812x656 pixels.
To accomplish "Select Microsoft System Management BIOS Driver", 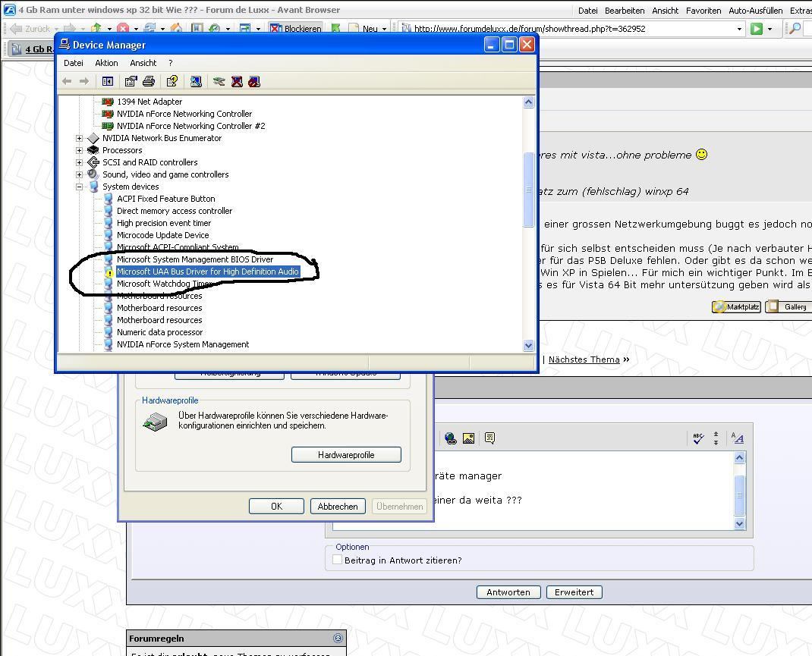I will 195,259.
